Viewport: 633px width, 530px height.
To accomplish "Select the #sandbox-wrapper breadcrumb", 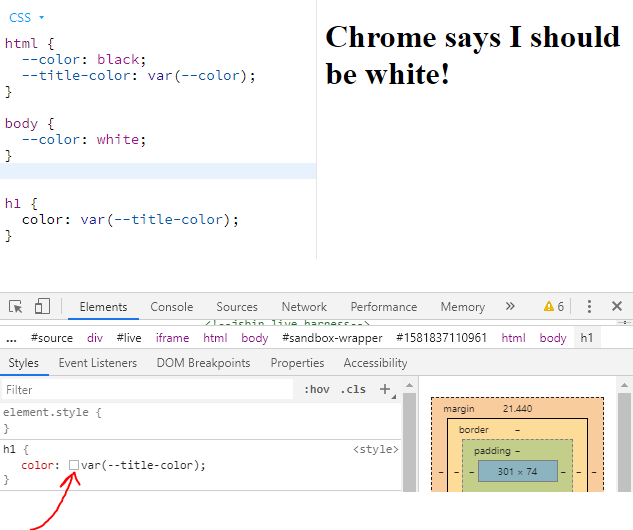I will click(332, 338).
